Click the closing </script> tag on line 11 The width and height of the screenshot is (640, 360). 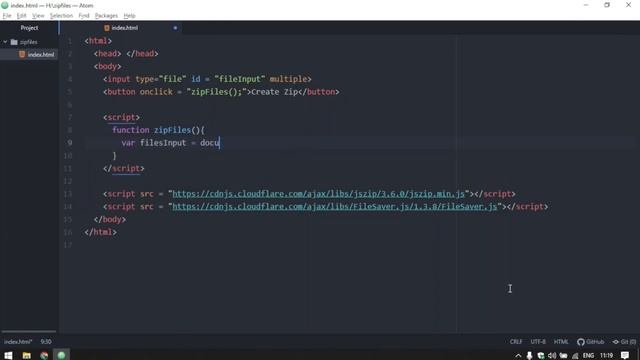[124, 169]
